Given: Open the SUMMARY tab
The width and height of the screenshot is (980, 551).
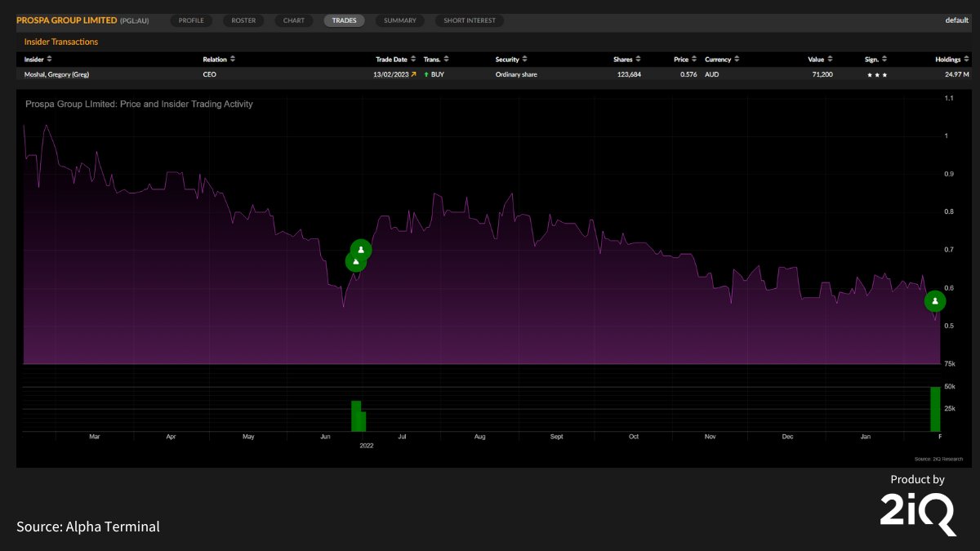Looking at the screenshot, I should (x=400, y=20).
